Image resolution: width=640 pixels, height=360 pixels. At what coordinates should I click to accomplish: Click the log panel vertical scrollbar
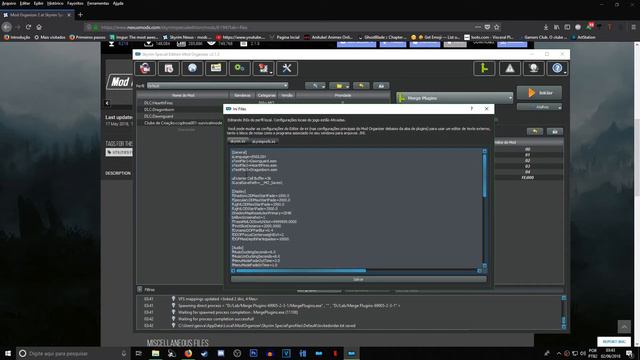click(x=564, y=312)
